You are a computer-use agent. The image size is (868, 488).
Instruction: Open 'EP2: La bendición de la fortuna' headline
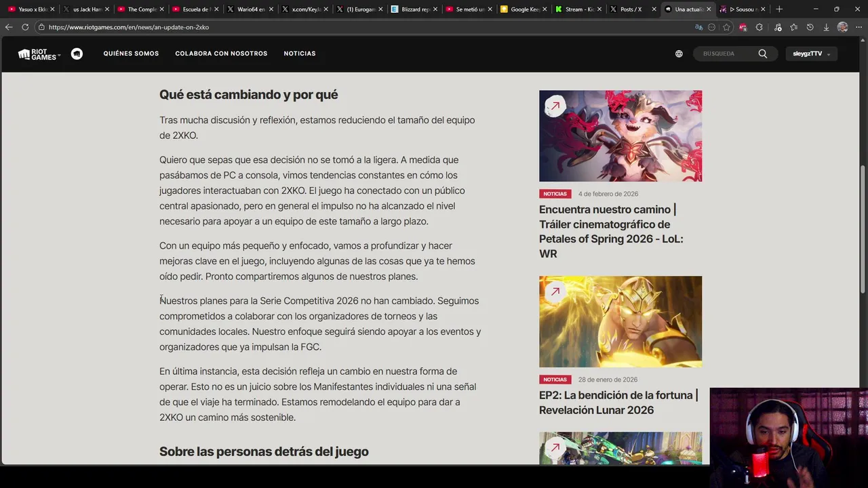pyautogui.click(x=618, y=403)
